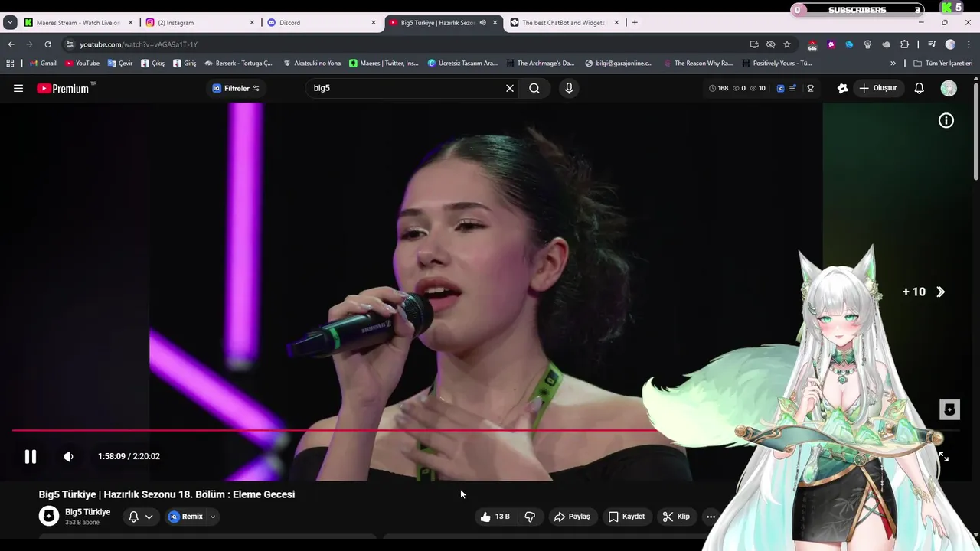Create a clip with Klip button
Screen dimensions: 980x551
tap(676, 517)
